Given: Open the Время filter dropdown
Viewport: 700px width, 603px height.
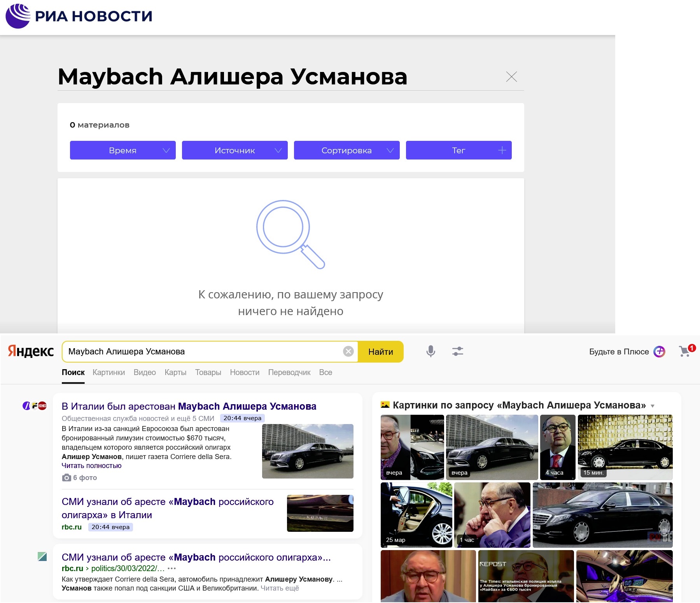Looking at the screenshot, I should point(123,150).
